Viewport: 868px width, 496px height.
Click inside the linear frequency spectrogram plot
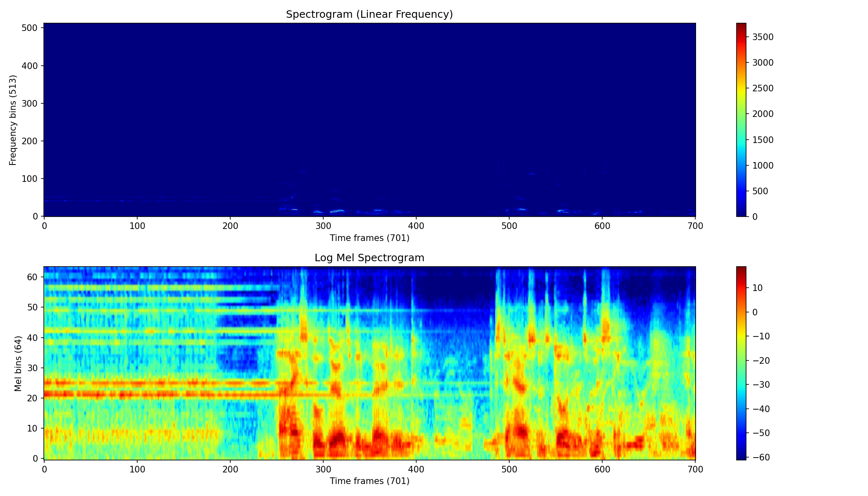click(x=370, y=120)
